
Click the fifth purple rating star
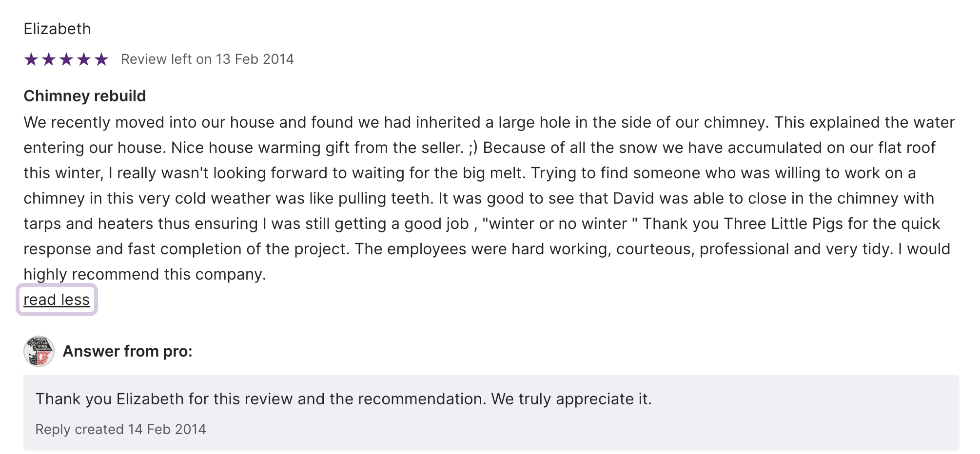pos(101,59)
